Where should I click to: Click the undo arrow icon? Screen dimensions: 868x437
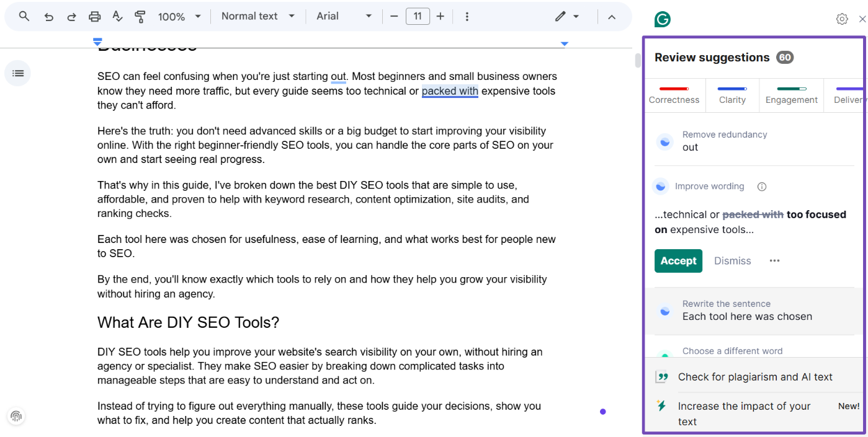click(48, 17)
